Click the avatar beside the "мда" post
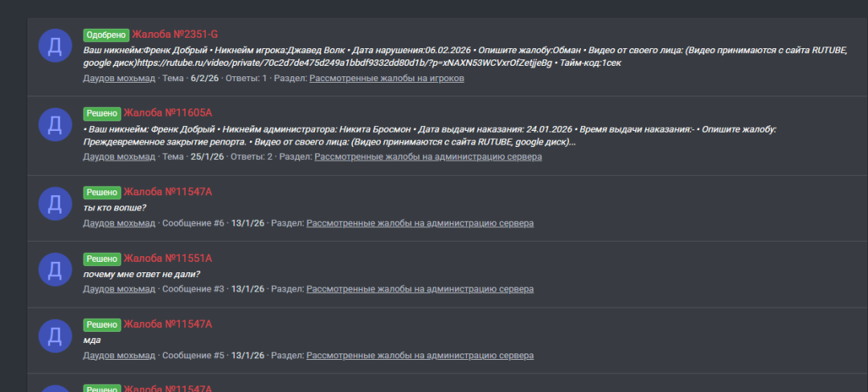The width and height of the screenshot is (868, 392). pos(55,335)
